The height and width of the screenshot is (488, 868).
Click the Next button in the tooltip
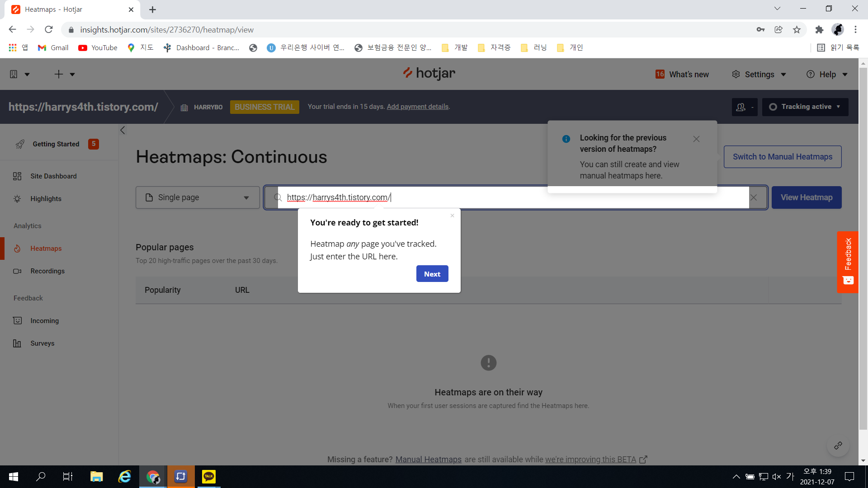432,274
